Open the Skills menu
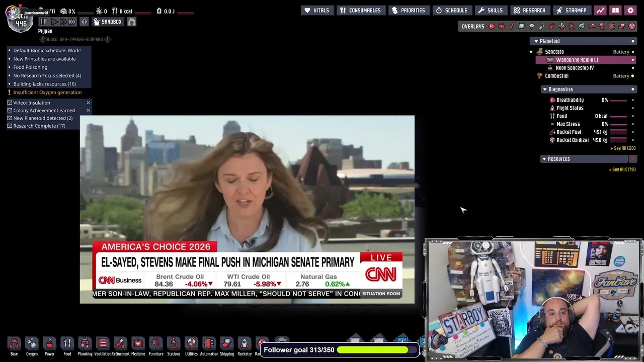 491,10
